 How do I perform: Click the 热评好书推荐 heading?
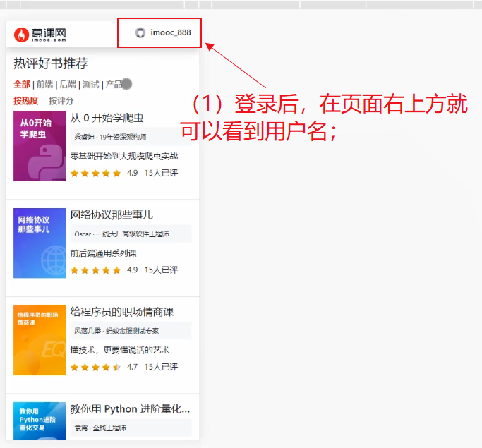pyautogui.click(x=51, y=63)
